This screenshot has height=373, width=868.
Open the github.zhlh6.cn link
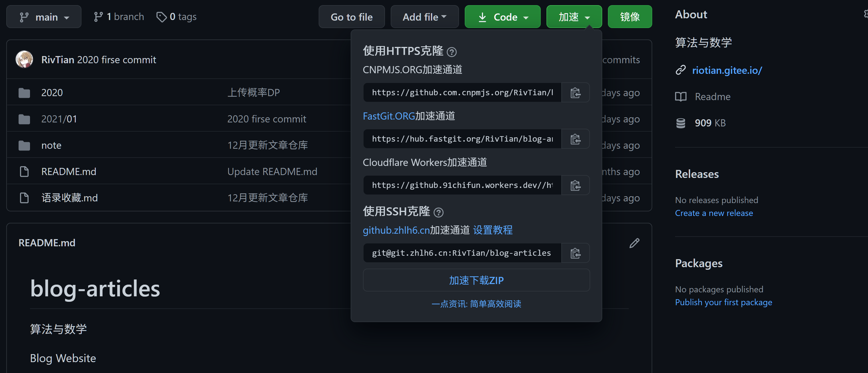tap(396, 230)
